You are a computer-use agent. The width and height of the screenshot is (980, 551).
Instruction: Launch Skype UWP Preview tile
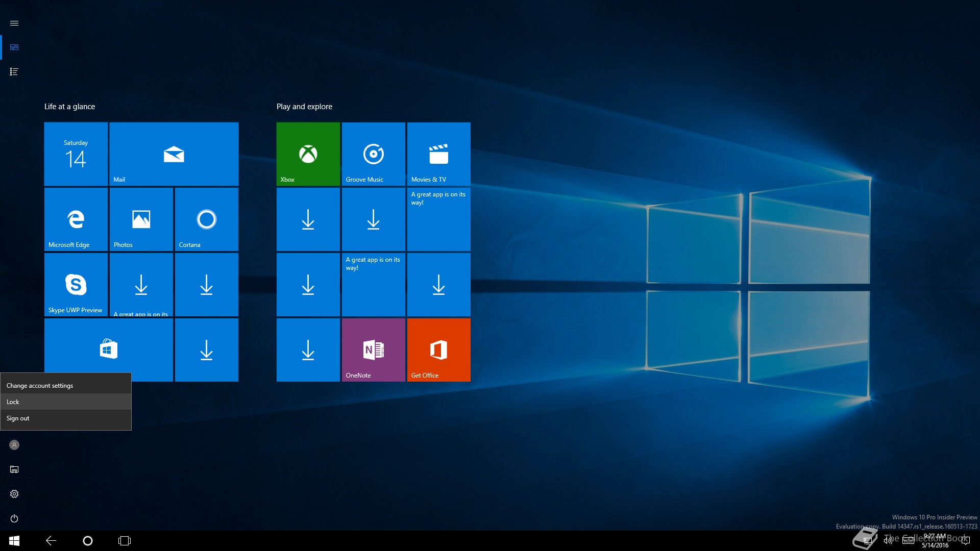[x=76, y=285]
